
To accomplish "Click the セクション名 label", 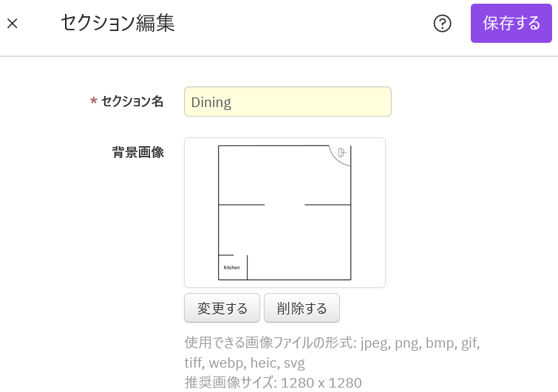I will 132,102.
